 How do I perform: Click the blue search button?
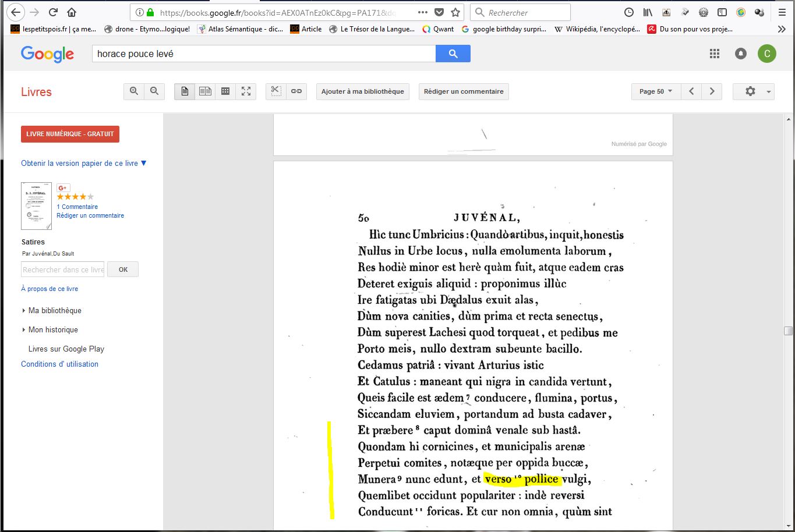click(x=453, y=54)
